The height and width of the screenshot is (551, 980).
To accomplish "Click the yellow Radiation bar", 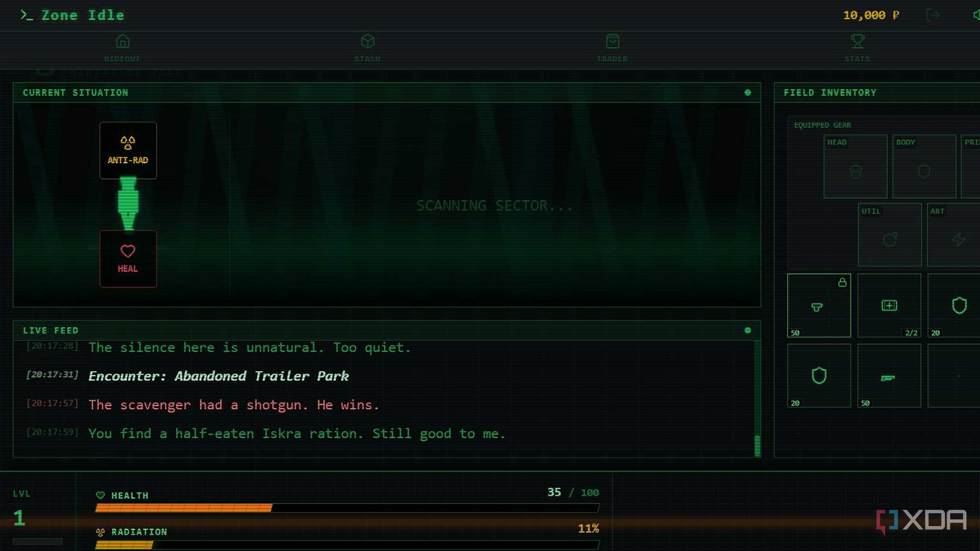I will [x=124, y=544].
